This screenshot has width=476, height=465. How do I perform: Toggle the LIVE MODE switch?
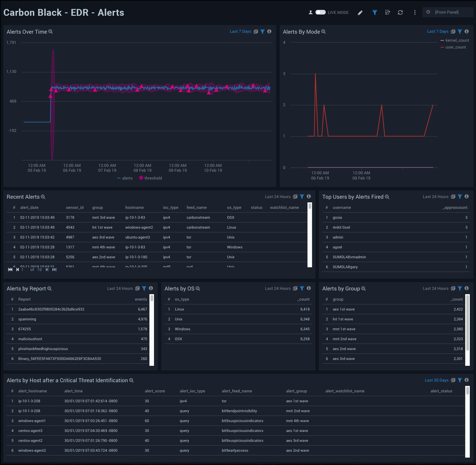pyautogui.click(x=320, y=12)
